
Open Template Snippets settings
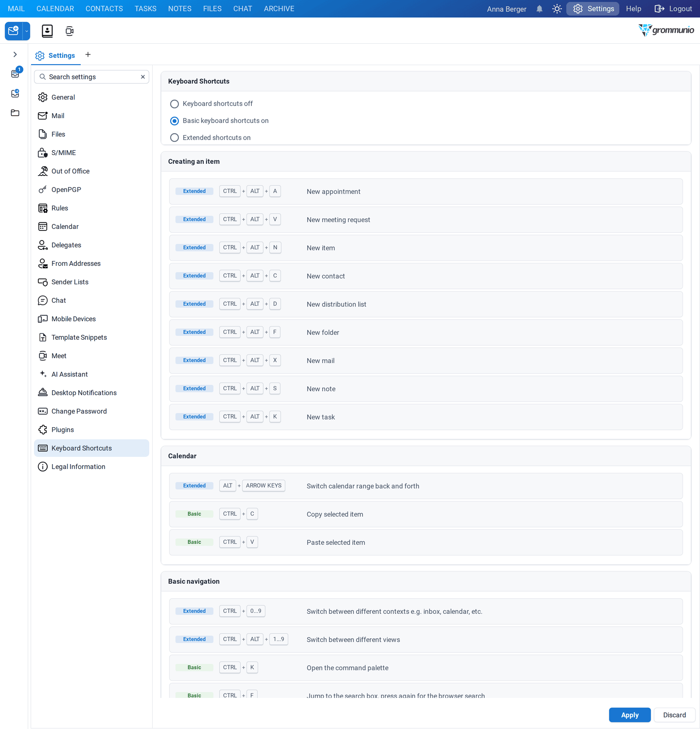(91, 337)
